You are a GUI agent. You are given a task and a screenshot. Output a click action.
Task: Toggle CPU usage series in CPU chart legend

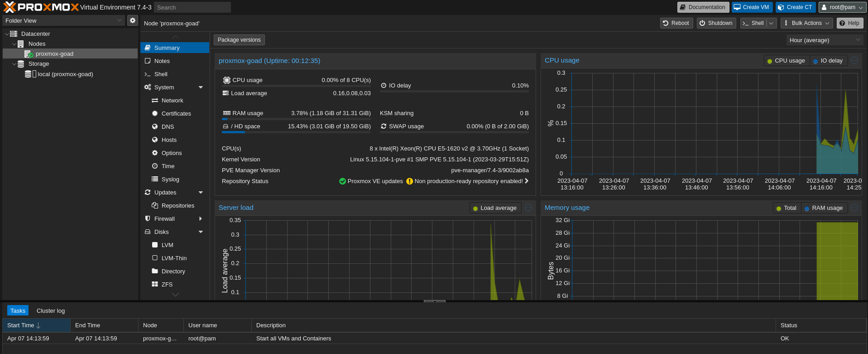pos(786,61)
